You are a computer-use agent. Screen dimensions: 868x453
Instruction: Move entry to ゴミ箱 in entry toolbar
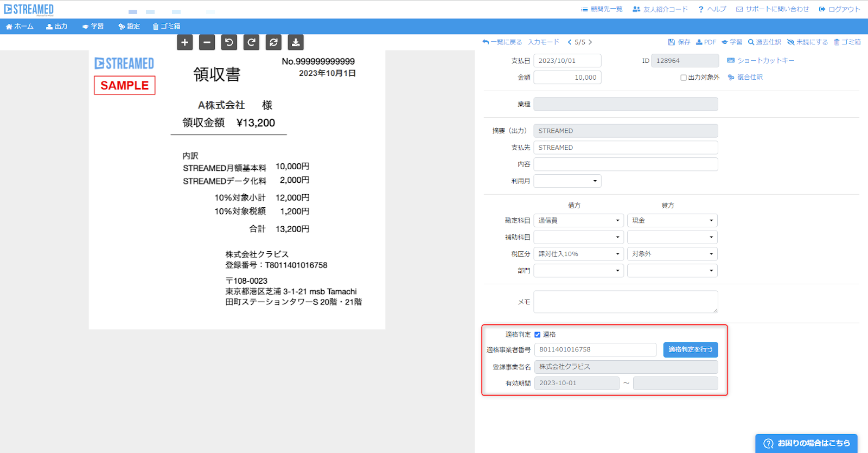pyautogui.click(x=847, y=42)
